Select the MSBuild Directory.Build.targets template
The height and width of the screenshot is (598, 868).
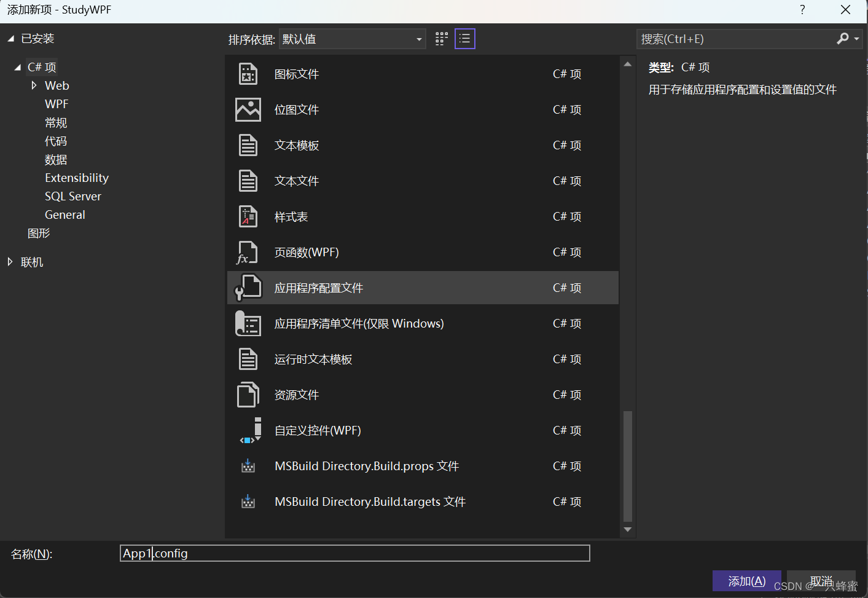point(369,502)
